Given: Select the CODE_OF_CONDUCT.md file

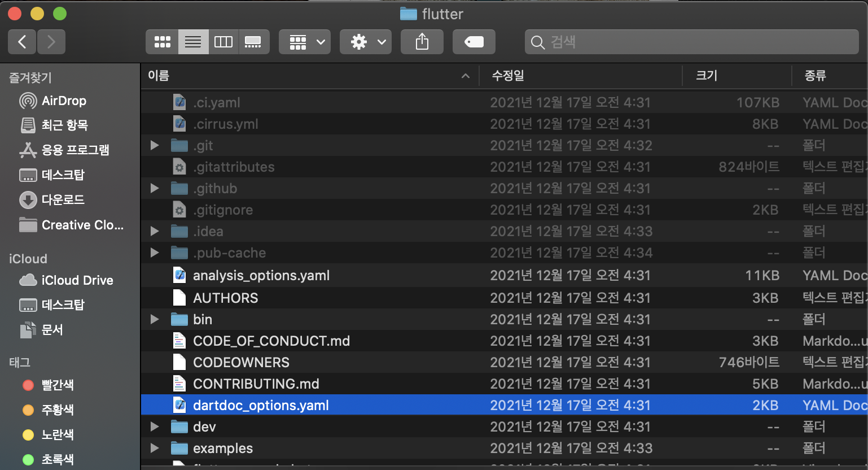Looking at the screenshot, I should tap(505, 341).
